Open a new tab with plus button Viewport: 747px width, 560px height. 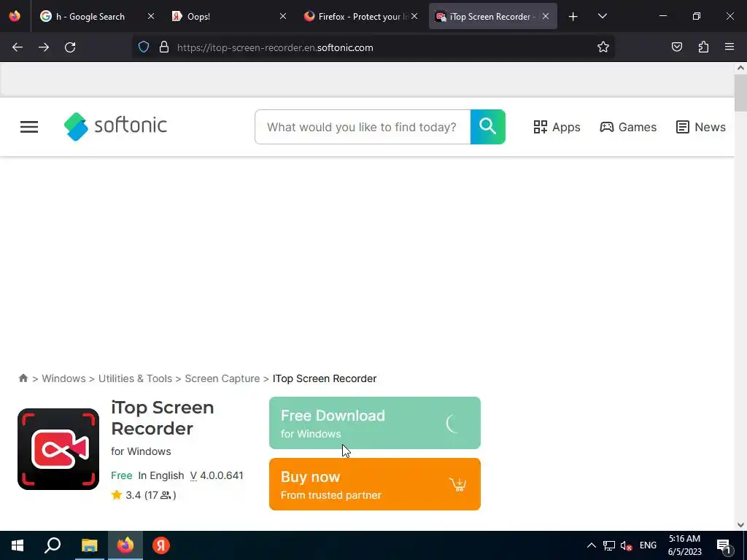(x=573, y=17)
